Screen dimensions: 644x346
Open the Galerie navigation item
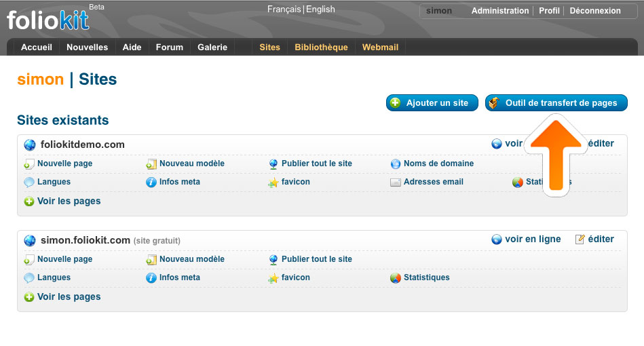tap(212, 47)
